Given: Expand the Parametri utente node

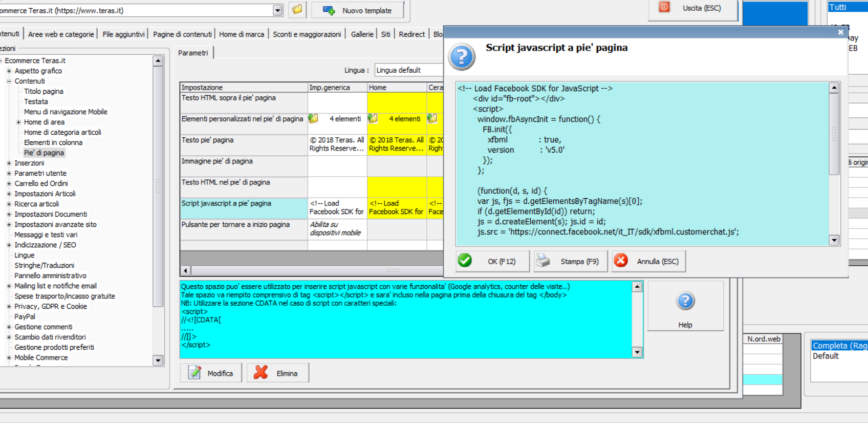Looking at the screenshot, I should pos(9,173).
